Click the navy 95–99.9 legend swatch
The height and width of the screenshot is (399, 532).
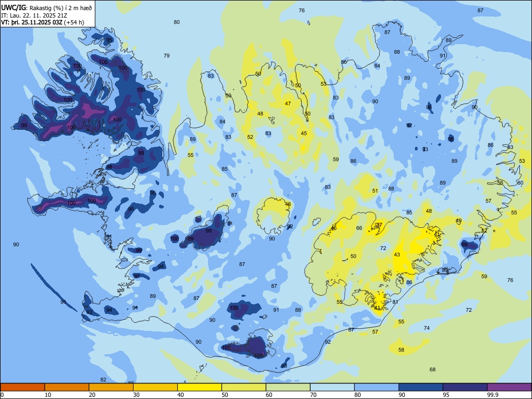click(465, 387)
